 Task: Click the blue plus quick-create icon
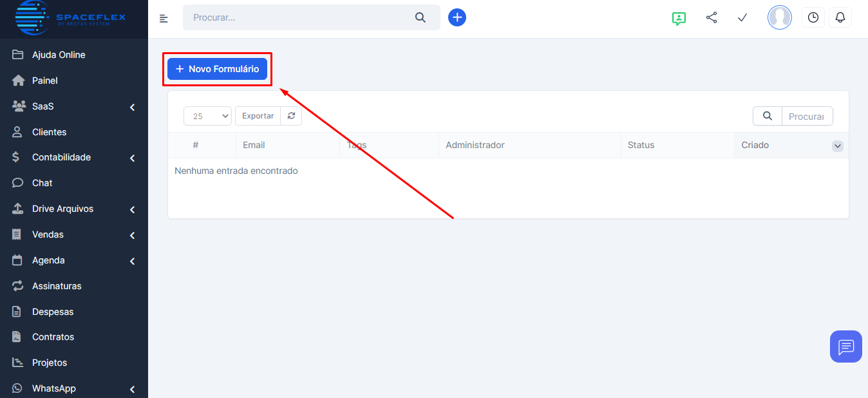pyautogui.click(x=457, y=17)
